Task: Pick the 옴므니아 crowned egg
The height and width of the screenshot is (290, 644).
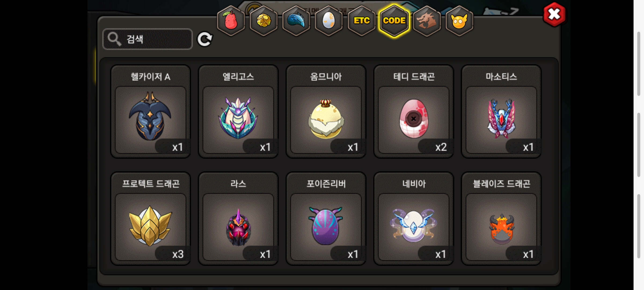Action: [x=326, y=111]
